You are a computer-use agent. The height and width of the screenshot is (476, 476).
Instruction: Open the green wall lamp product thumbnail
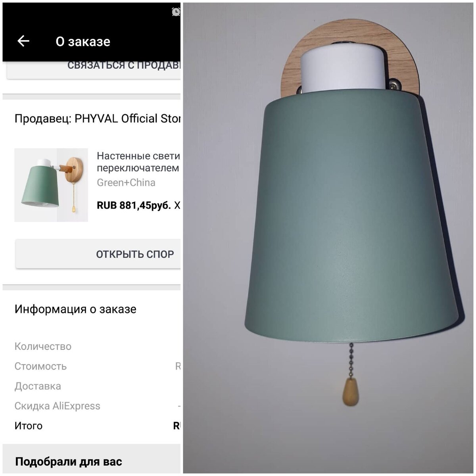pos(51,185)
